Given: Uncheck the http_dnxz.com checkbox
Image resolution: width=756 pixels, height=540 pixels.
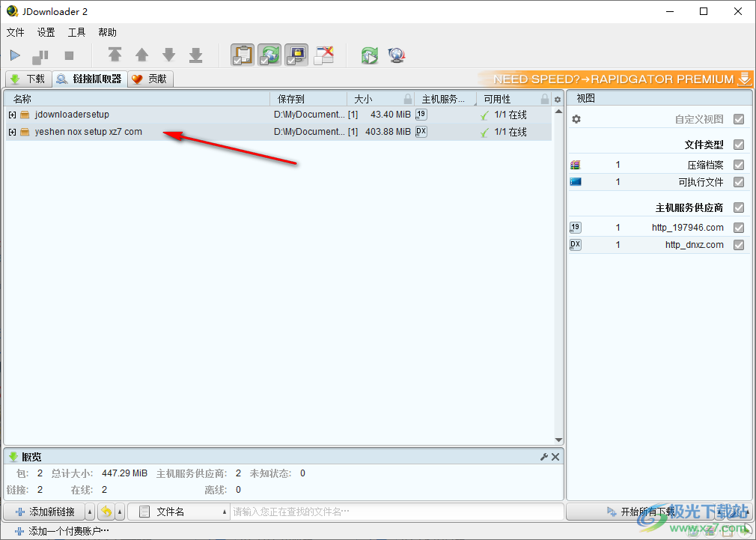Looking at the screenshot, I should click(739, 245).
